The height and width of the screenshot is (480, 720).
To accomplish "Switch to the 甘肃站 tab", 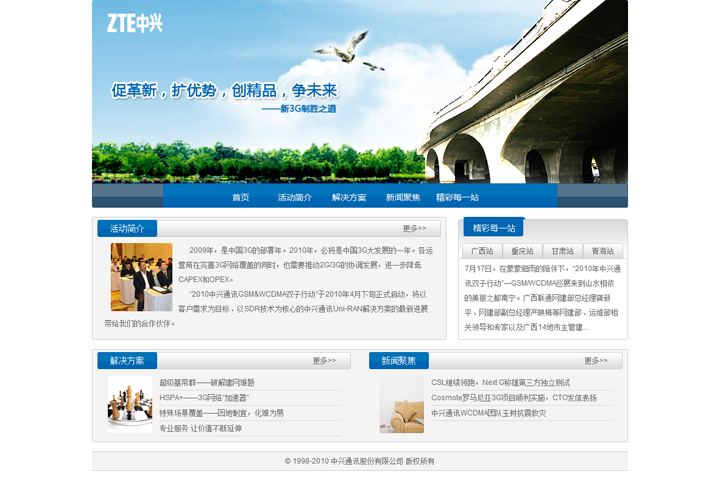I will click(x=562, y=251).
